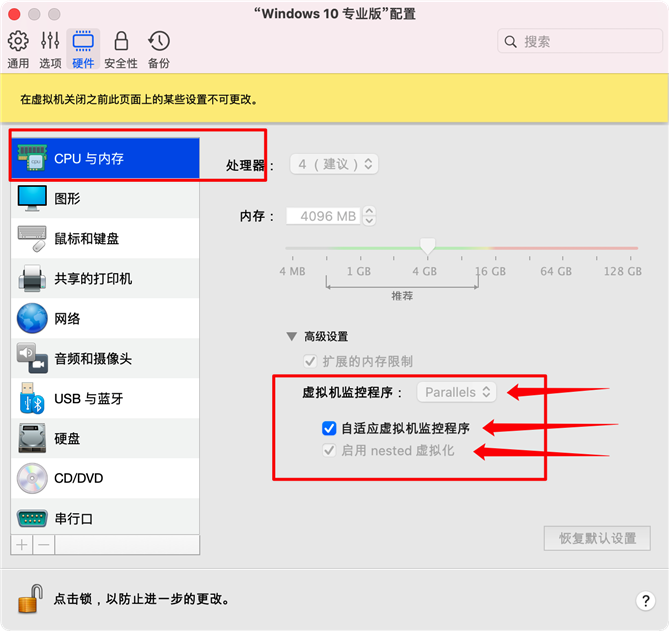This screenshot has height=631, width=669.
Task: Open the 通用 general settings gear icon
Action: pyautogui.click(x=18, y=41)
